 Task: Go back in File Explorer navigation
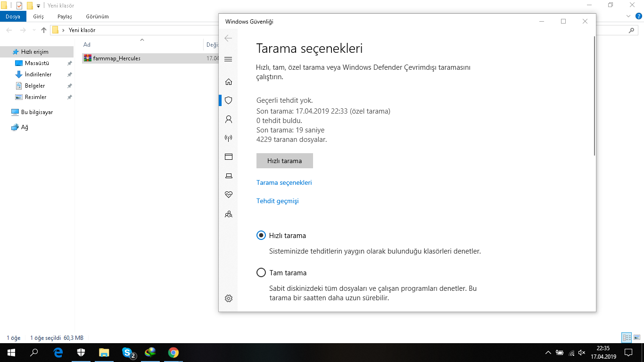click(9, 30)
